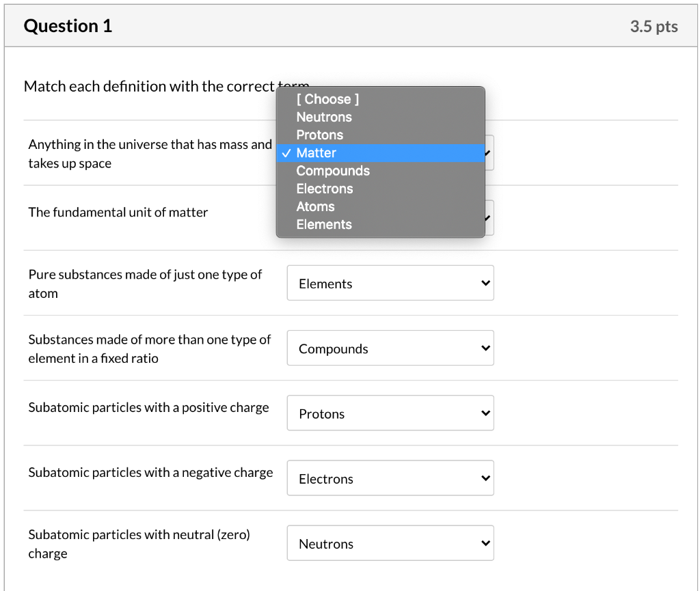
Task: Click the 3.5 pts score label
Action: 654,27
